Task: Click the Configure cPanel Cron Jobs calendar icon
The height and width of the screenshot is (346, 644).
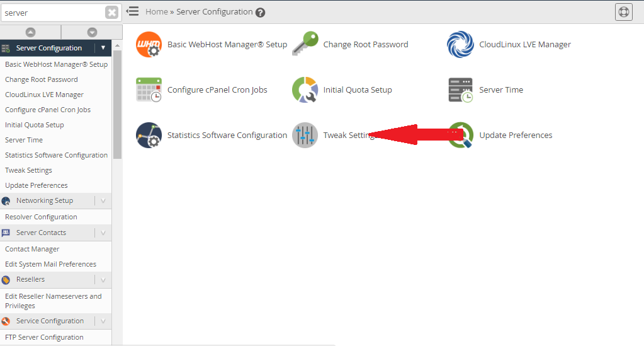Action: tap(149, 89)
